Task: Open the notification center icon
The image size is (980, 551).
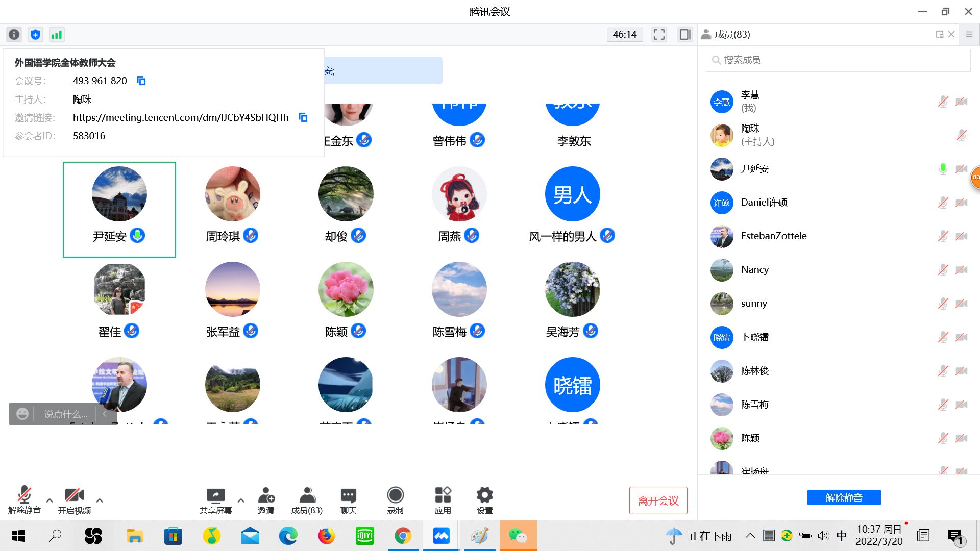Action: [x=955, y=536]
